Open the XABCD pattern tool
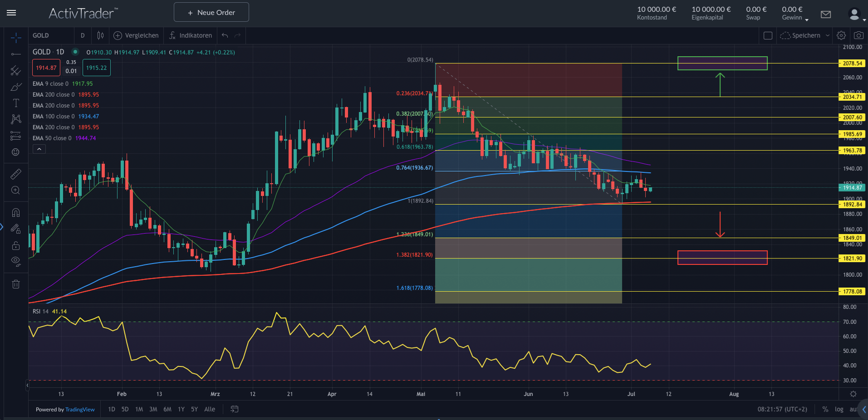868x420 pixels. click(16, 119)
